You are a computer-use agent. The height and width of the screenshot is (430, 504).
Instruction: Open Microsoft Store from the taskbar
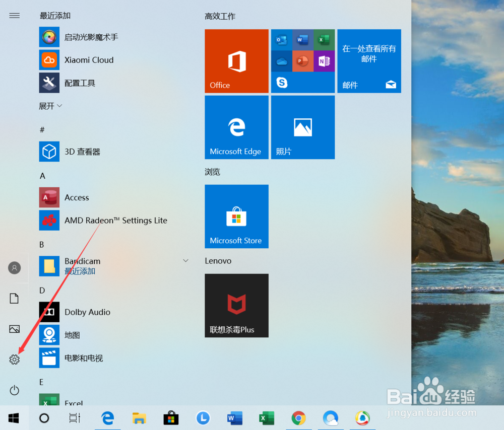click(171, 418)
